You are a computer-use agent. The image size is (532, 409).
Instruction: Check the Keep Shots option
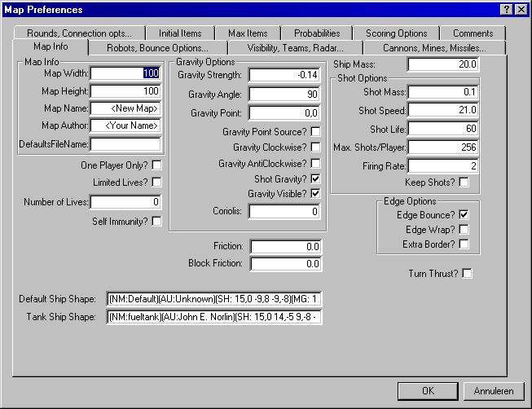464,183
